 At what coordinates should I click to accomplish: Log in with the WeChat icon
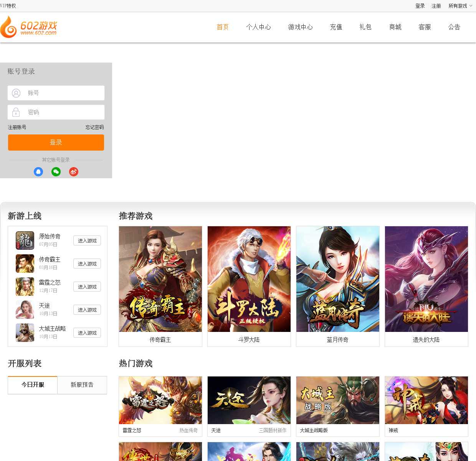pyautogui.click(x=56, y=172)
